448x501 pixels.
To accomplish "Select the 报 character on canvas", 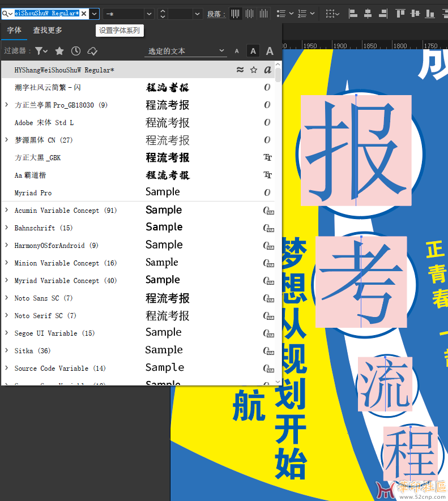I will (x=356, y=151).
